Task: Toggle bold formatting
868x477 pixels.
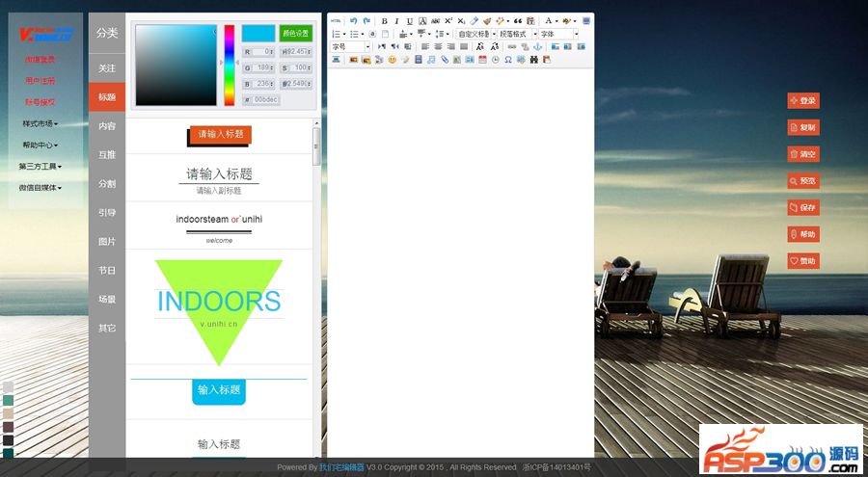Action: [x=384, y=21]
